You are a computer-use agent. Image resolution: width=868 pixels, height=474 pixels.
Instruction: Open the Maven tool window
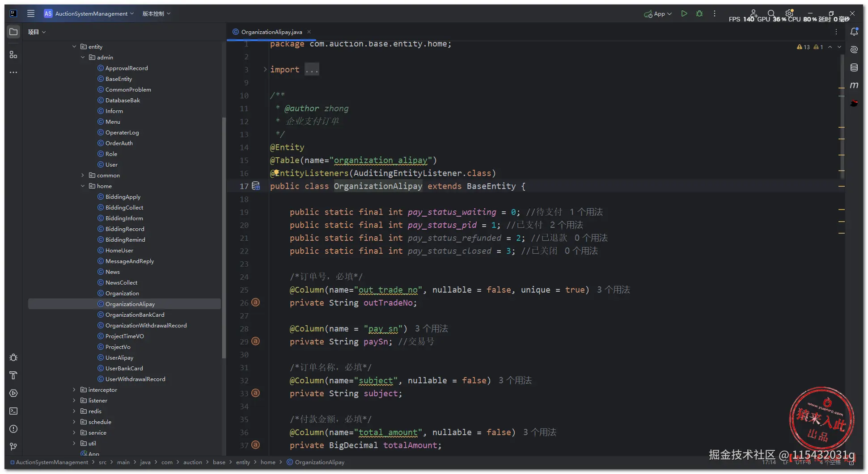[854, 85]
